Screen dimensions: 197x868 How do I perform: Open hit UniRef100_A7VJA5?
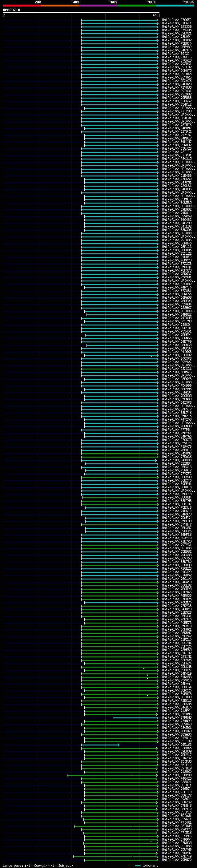pos(176,30)
